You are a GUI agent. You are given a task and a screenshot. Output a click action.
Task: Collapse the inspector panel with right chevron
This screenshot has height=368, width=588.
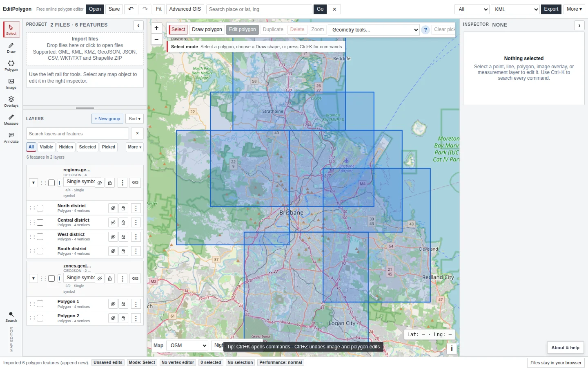click(579, 25)
